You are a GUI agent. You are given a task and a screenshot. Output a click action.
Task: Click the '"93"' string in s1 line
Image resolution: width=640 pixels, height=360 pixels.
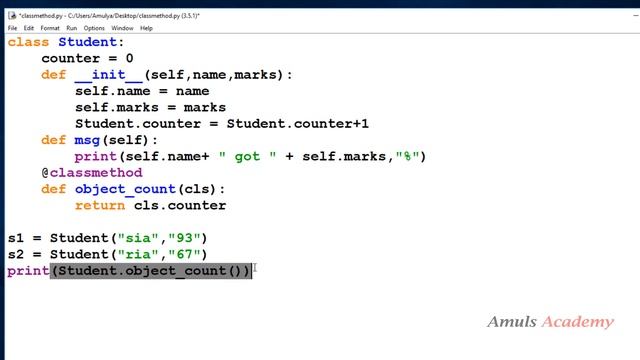coord(184,238)
